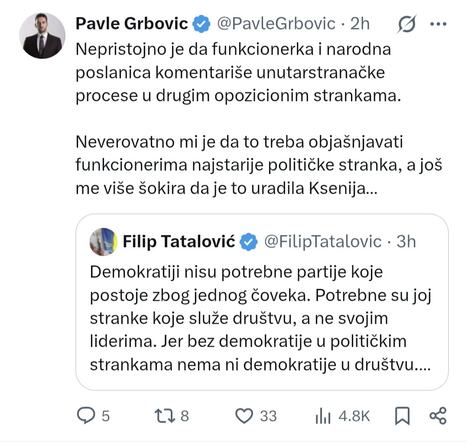The width and height of the screenshot is (468, 443).
Task: Like the tweet with the heart icon
Action: coord(244,416)
